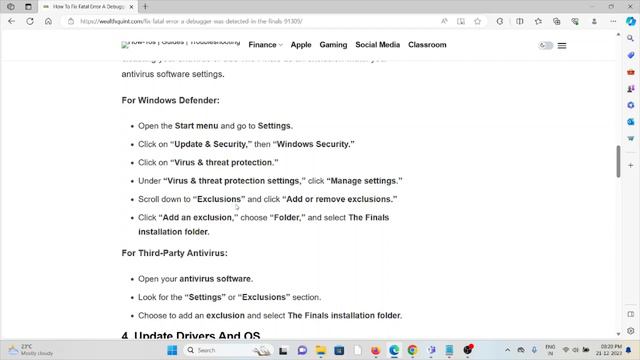The image size is (640, 360).
Task: Click the 'For Windows Defender:' heading
Action: tap(170, 100)
